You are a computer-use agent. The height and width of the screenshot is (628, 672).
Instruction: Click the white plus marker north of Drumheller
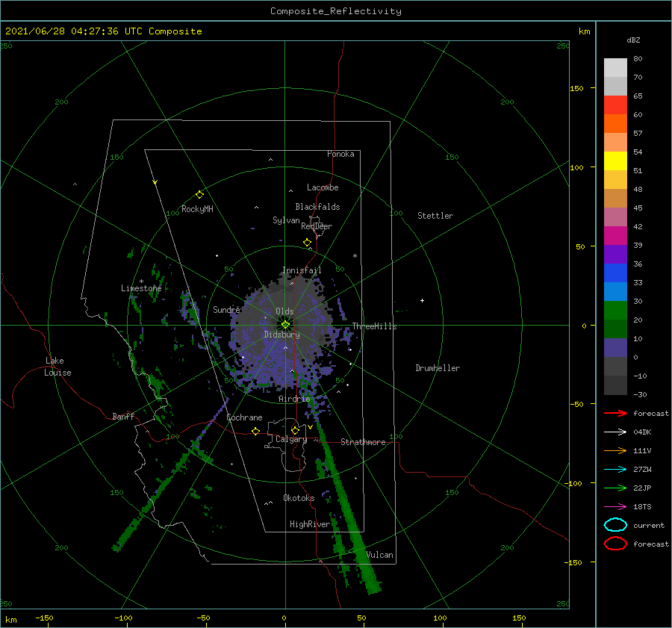[422, 300]
